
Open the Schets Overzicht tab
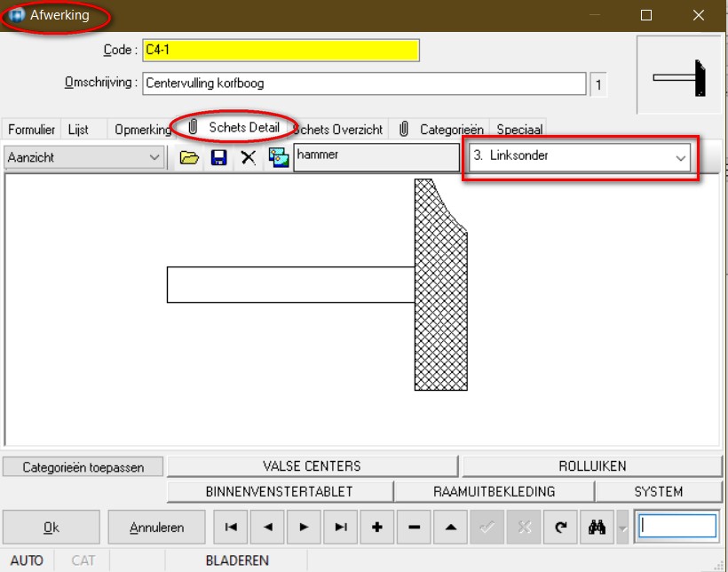point(339,129)
